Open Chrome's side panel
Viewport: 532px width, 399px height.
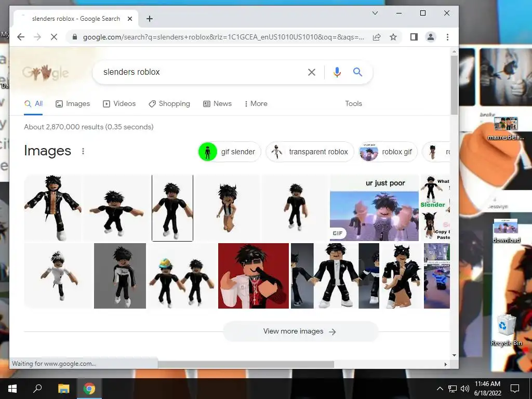tap(414, 37)
